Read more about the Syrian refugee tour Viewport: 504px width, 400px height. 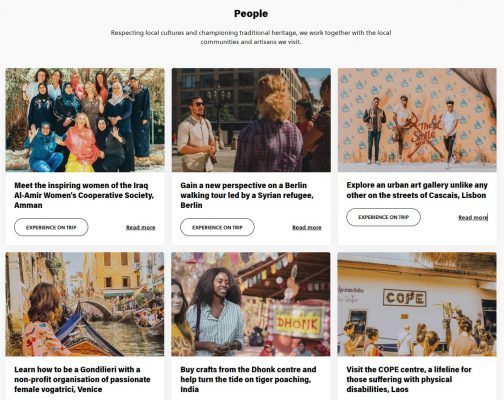(x=307, y=227)
